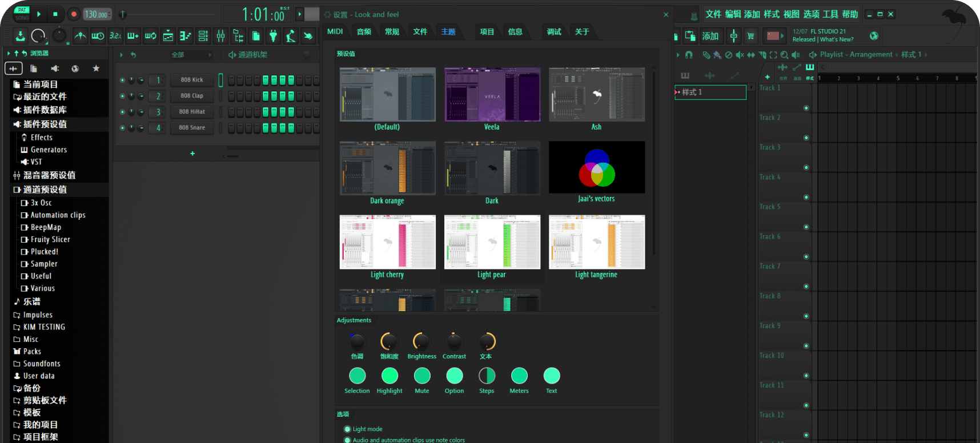Open the mixer view icon

coord(220,36)
